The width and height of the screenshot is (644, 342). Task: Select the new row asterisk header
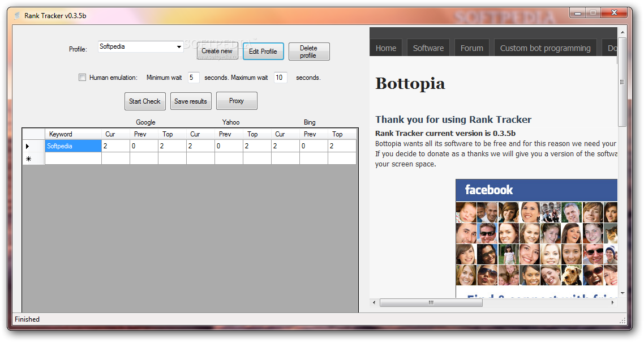pyautogui.click(x=33, y=159)
